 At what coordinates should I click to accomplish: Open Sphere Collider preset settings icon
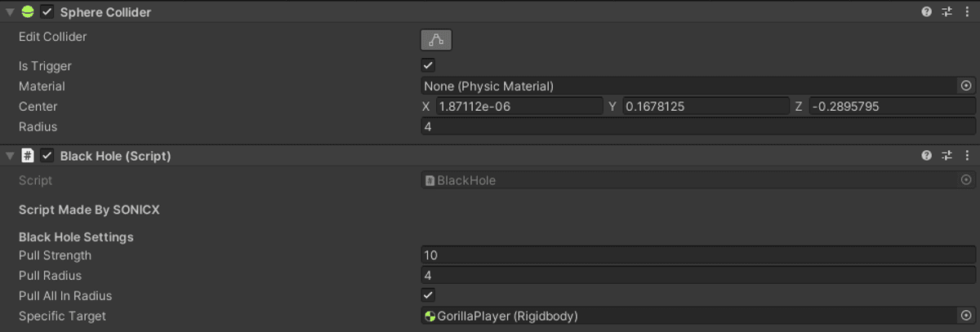point(947,12)
